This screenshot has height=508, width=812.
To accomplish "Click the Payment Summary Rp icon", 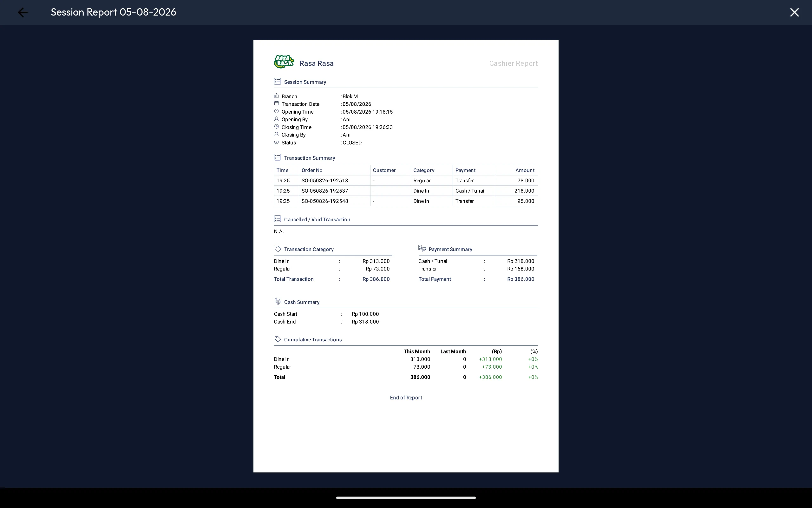I will click(422, 248).
